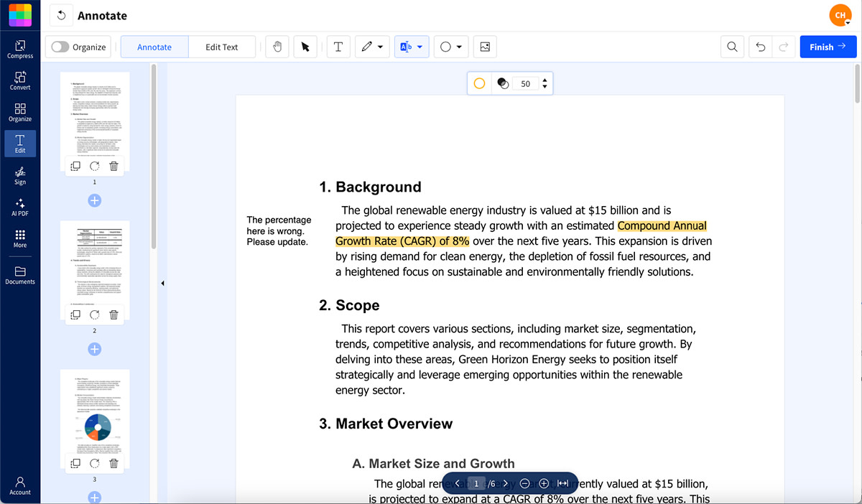
Task: Select the Text annotation tool
Action: pos(338,46)
